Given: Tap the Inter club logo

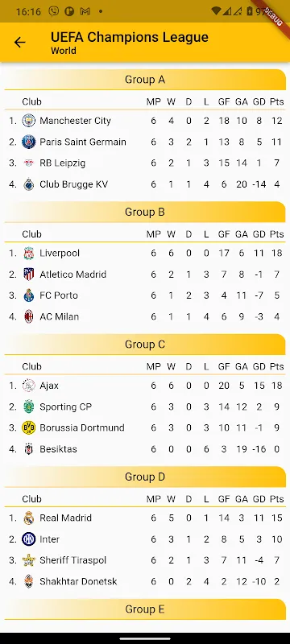Looking at the screenshot, I should [x=29, y=539].
